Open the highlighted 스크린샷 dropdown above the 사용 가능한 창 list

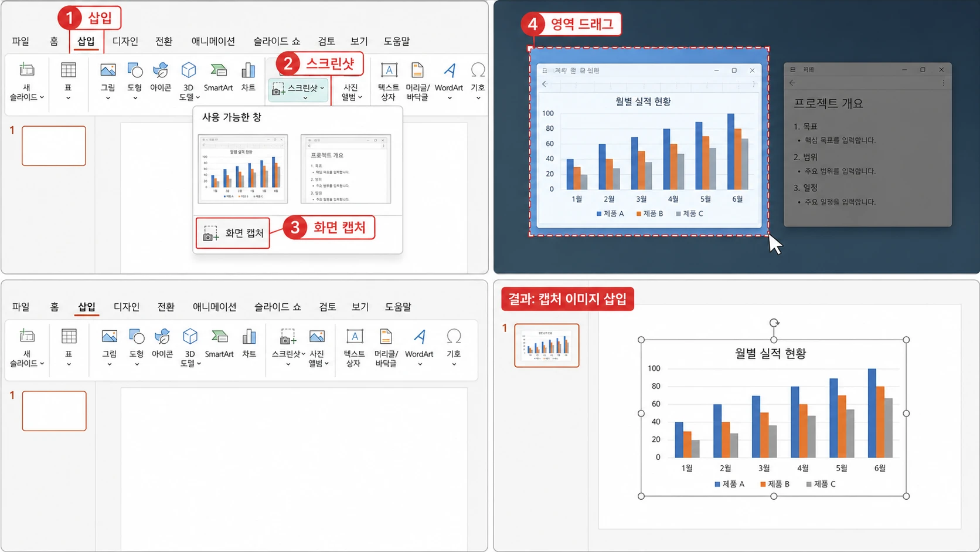(x=299, y=89)
